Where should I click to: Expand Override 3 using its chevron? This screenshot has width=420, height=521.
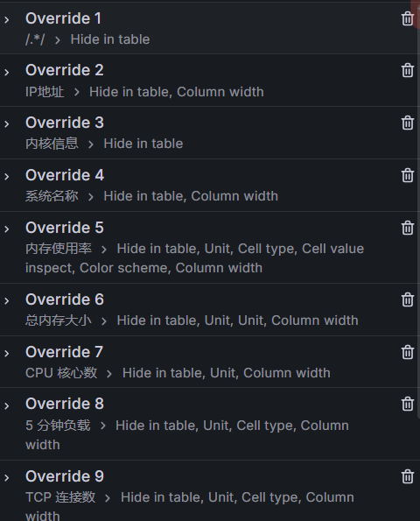[7, 124]
